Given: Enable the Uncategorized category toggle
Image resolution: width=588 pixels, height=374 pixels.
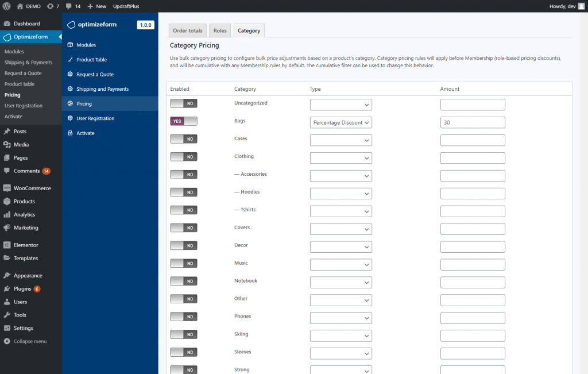Looking at the screenshot, I should (x=184, y=103).
